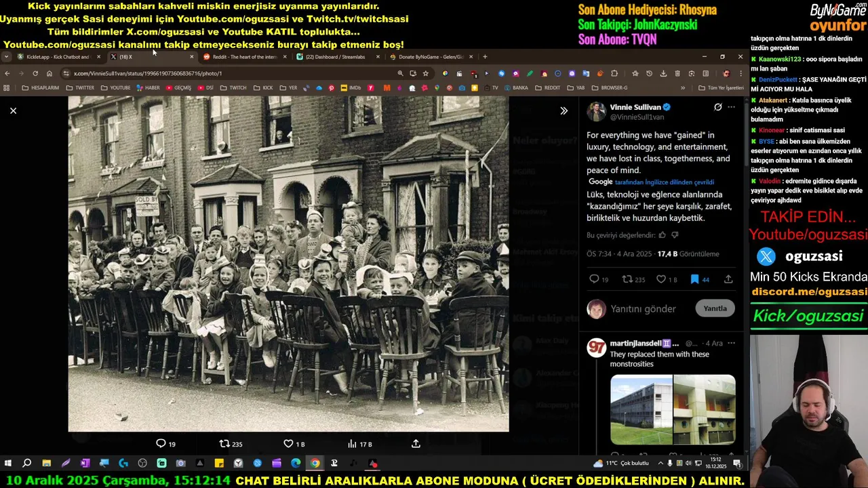Click repost icon below the photo showing 235
This screenshot has width=868, height=488.
(x=224, y=444)
